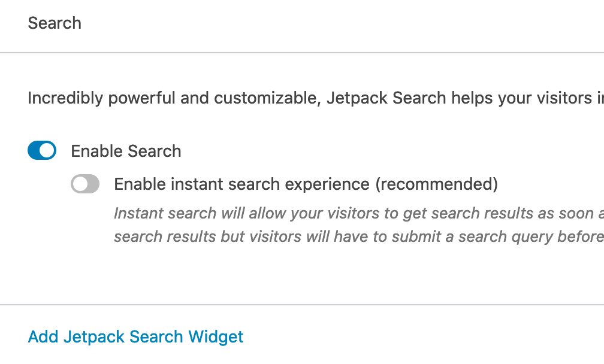This screenshot has height=364, width=604.
Task: Select the Search section heading
Action: 55,23
